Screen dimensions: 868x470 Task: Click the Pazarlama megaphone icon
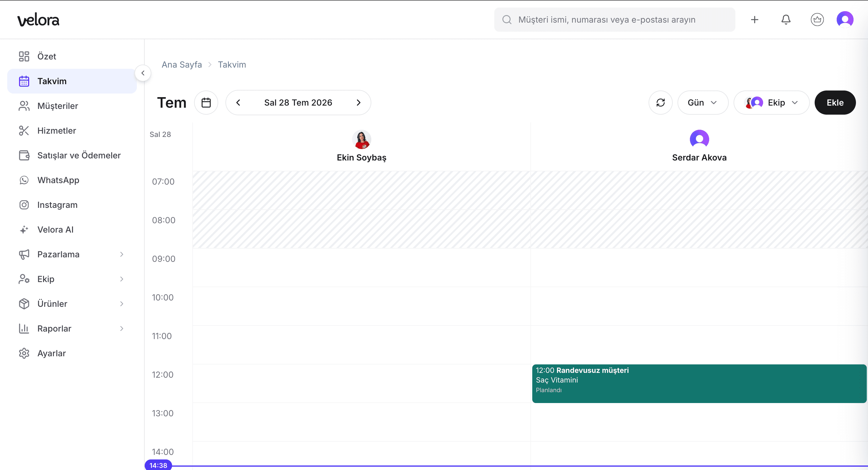tap(24, 254)
